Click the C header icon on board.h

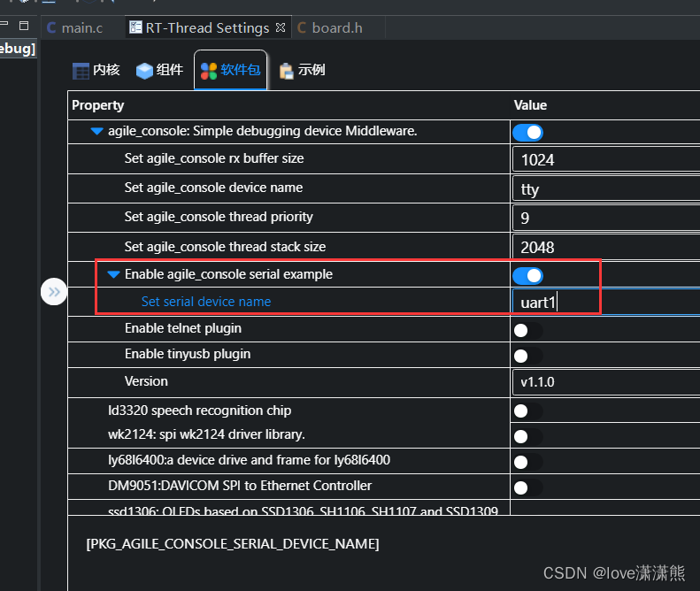click(x=302, y=27)
